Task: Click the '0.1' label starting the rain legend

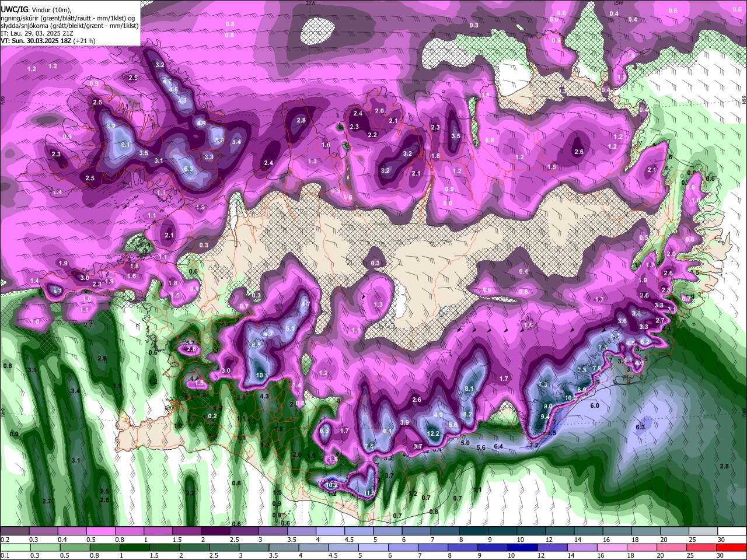Action: (5, 555)
